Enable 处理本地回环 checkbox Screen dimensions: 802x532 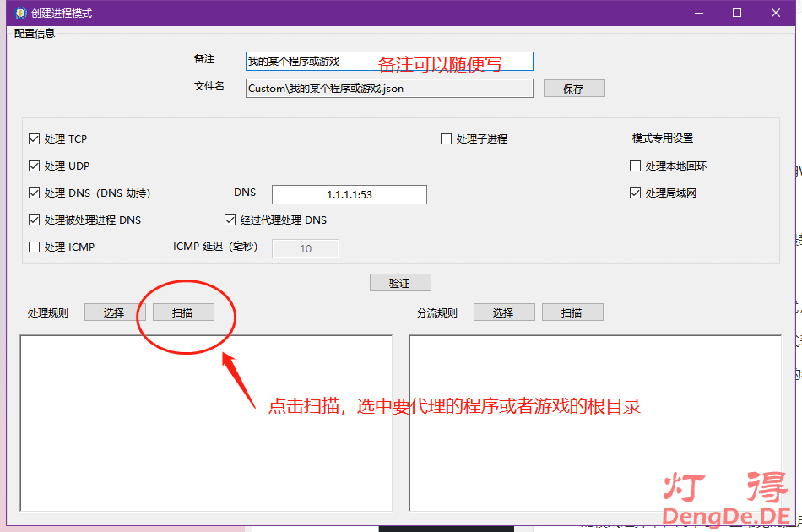[636, 166]
